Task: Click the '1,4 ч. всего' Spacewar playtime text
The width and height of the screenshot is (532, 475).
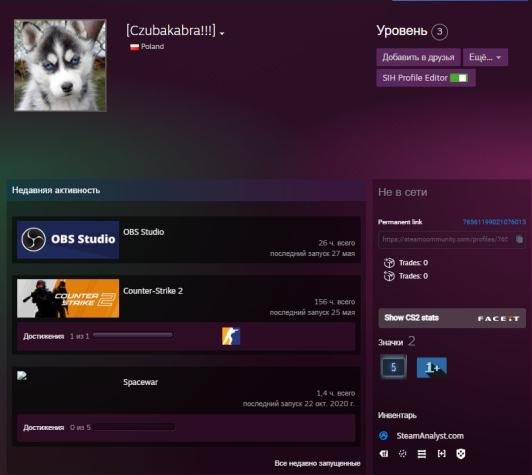Action: [336, 393]
